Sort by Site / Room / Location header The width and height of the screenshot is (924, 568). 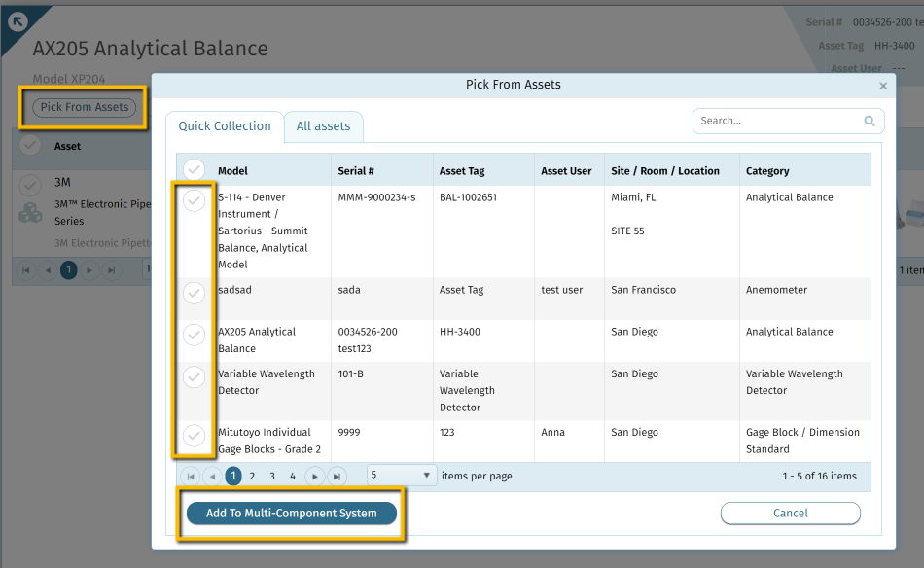pyautogui.click(x=665, y=171)
